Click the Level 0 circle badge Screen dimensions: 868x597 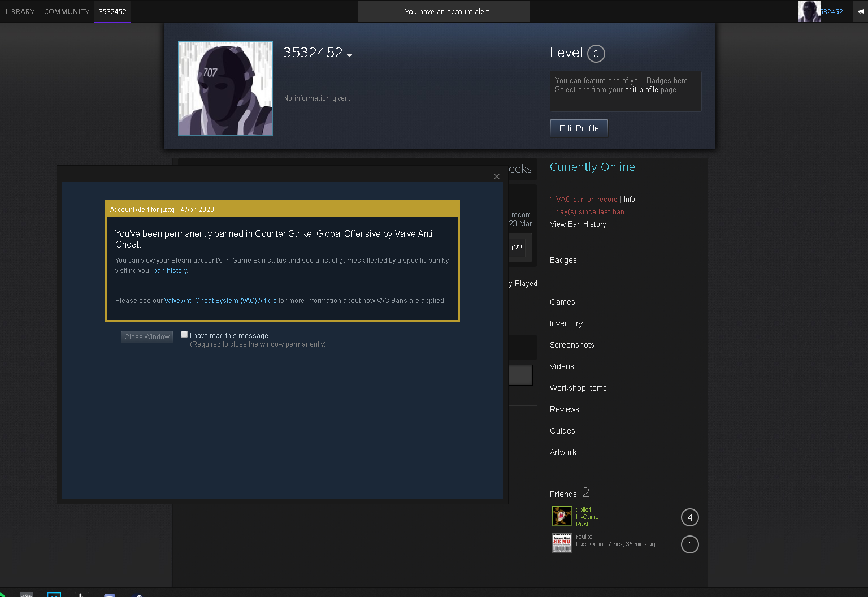(x=596, y=54)
